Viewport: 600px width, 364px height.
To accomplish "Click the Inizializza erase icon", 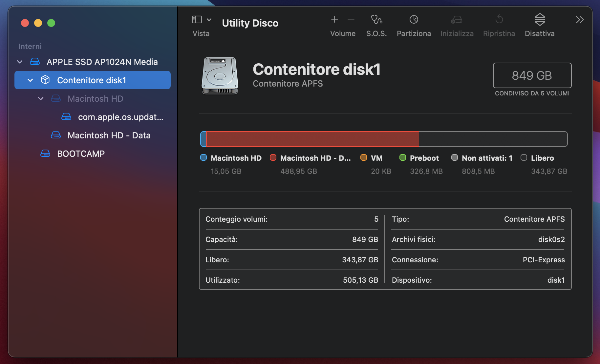I will [x=457, y=20].
